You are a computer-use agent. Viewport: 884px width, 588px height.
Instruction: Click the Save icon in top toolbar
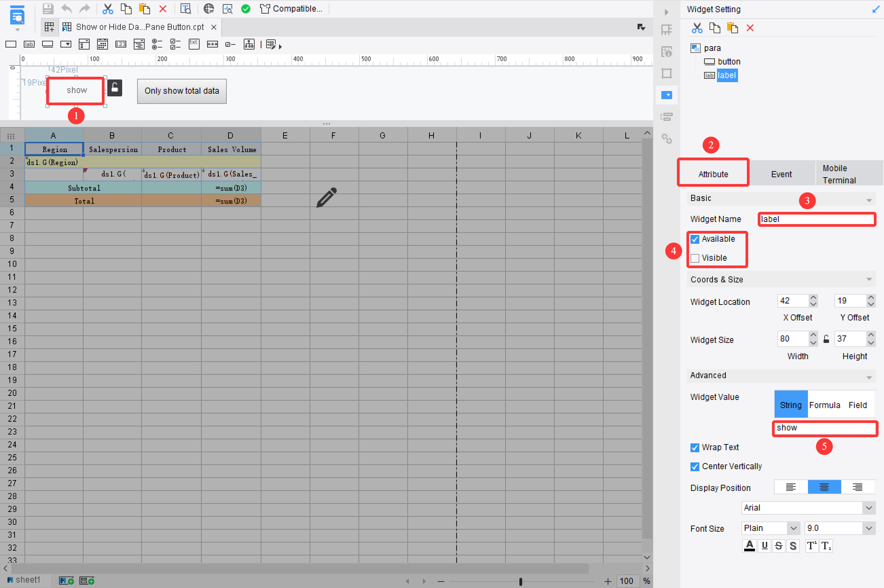(48, 8)
